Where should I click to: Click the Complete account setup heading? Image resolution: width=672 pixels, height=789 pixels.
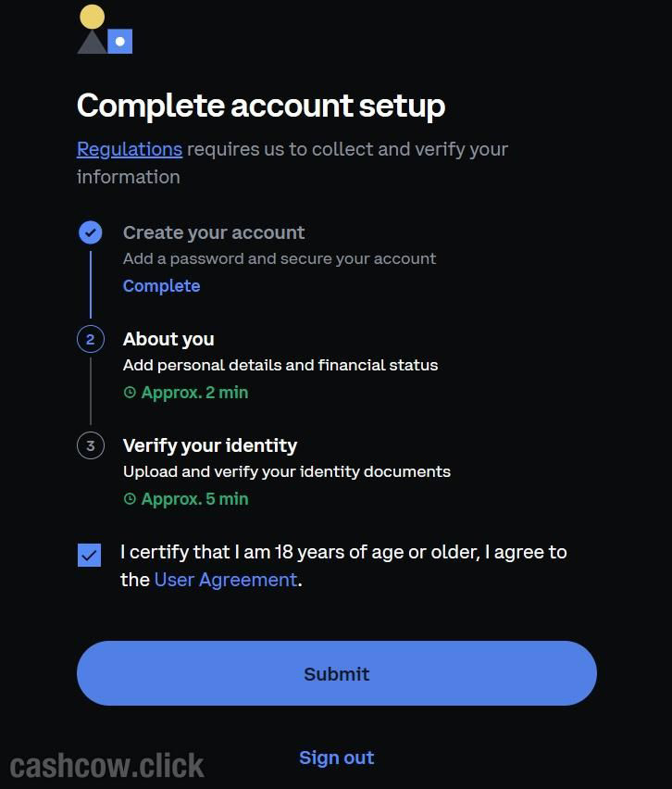point(261,106)
